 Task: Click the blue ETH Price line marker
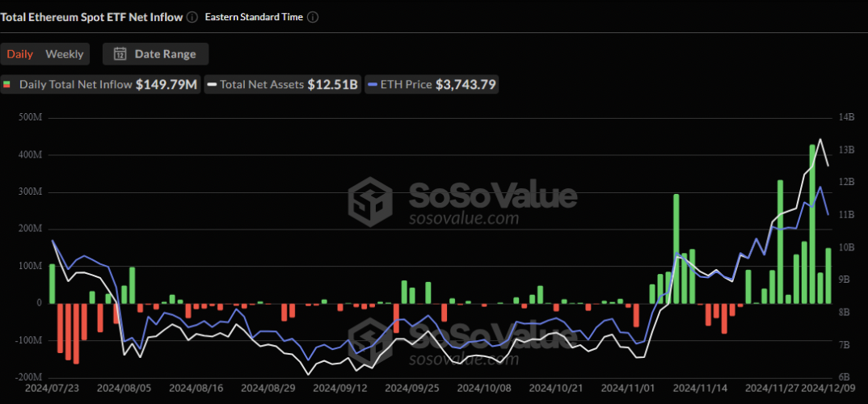tap(373, 84)
